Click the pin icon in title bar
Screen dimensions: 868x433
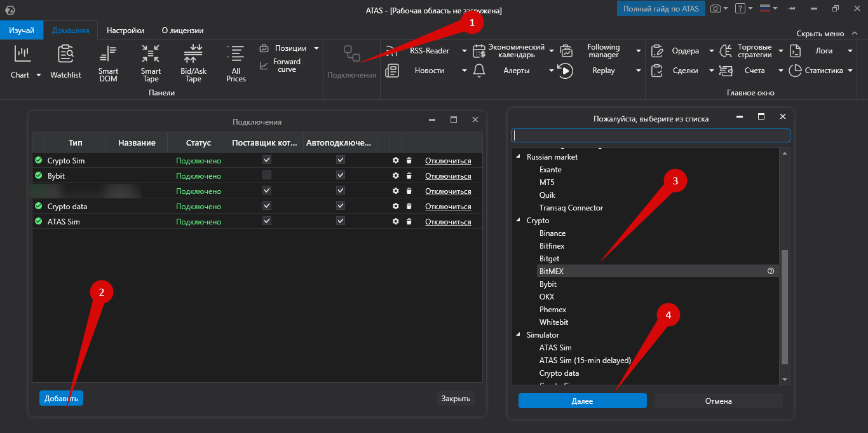791,8
